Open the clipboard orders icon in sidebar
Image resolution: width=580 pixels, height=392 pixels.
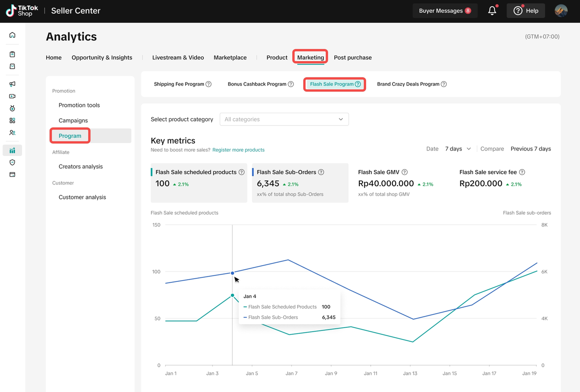click(12, 54)
